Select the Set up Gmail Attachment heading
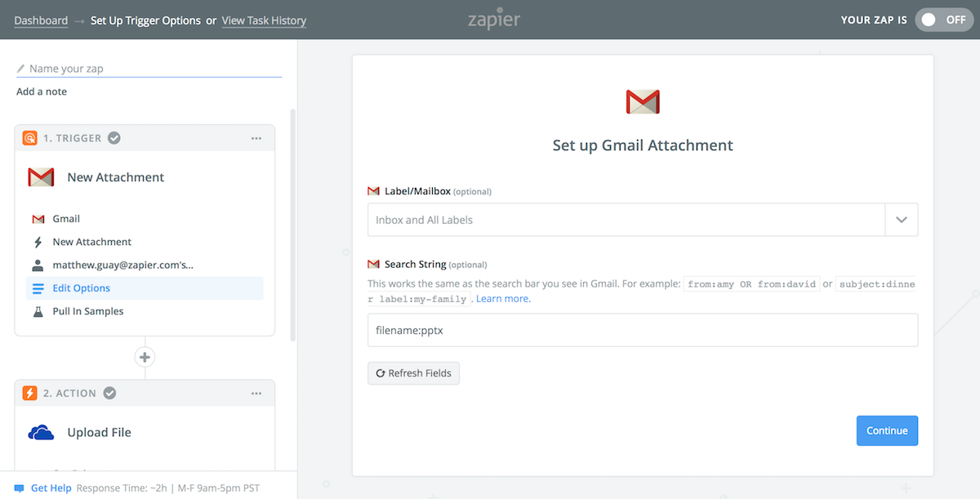 pyautogui.click(x=643, y=145)
